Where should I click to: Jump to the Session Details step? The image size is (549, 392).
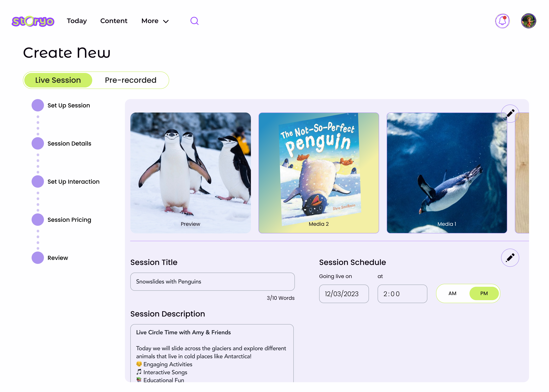tap(62, 143)
